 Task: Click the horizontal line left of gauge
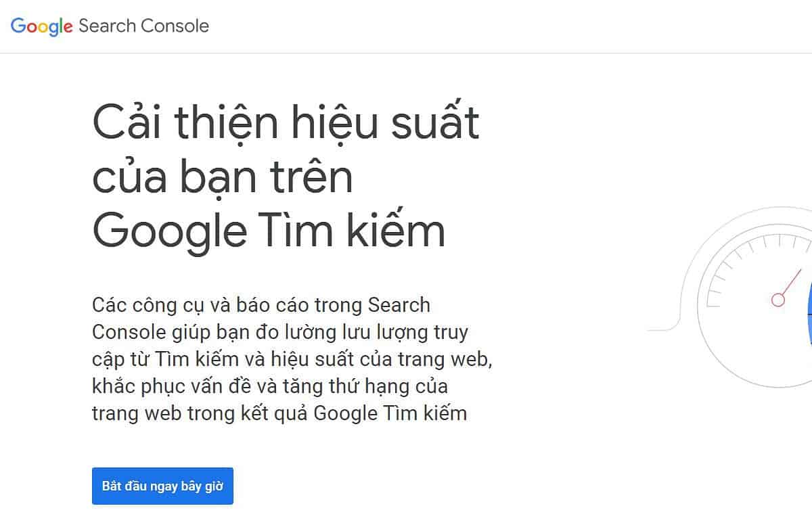(662, 330)
